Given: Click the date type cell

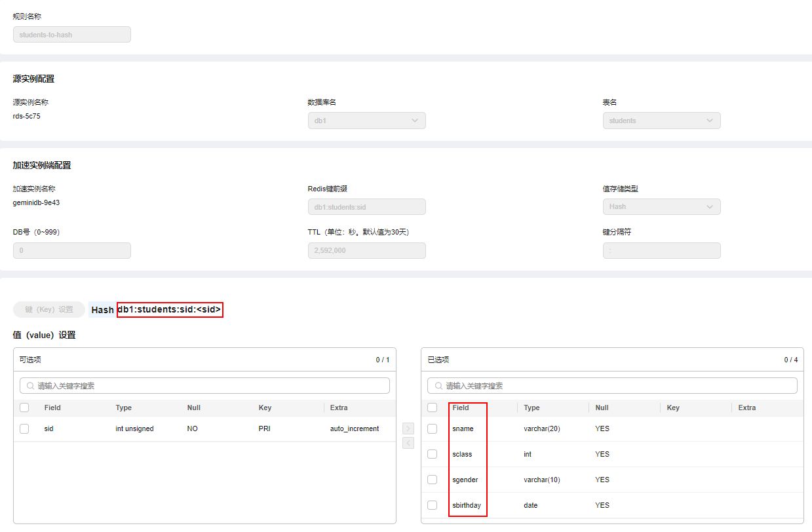Looking at the screenshot, I should 531,505.
